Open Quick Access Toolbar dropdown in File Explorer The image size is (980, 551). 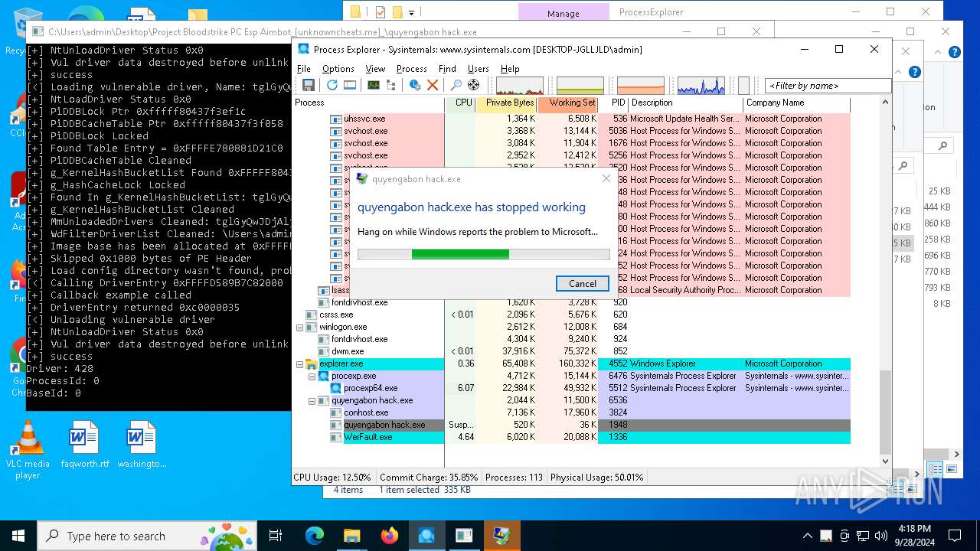[411, 12]
